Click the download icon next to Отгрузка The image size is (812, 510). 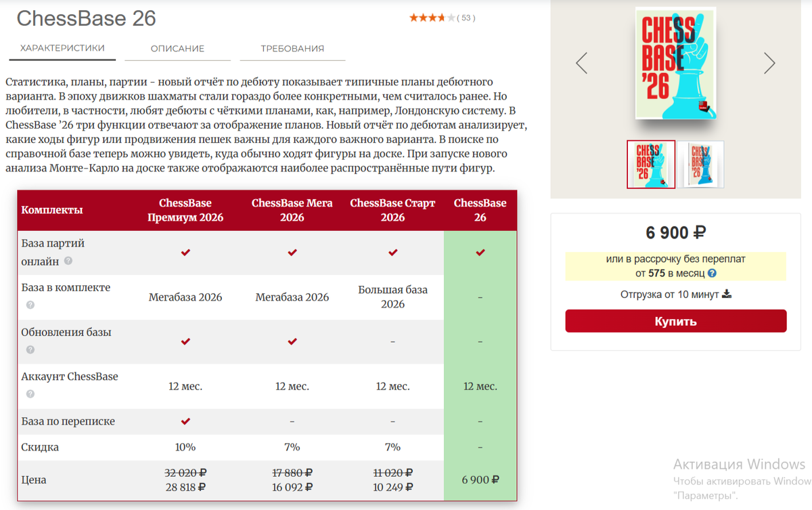pos(727,294)
